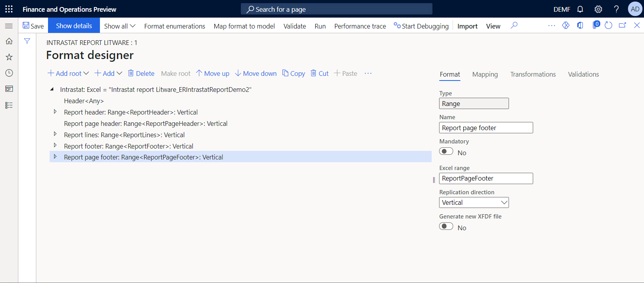This screenshot has height=283, width=644.
Task: Open the Show all dropdown
Action: point(119,26)
